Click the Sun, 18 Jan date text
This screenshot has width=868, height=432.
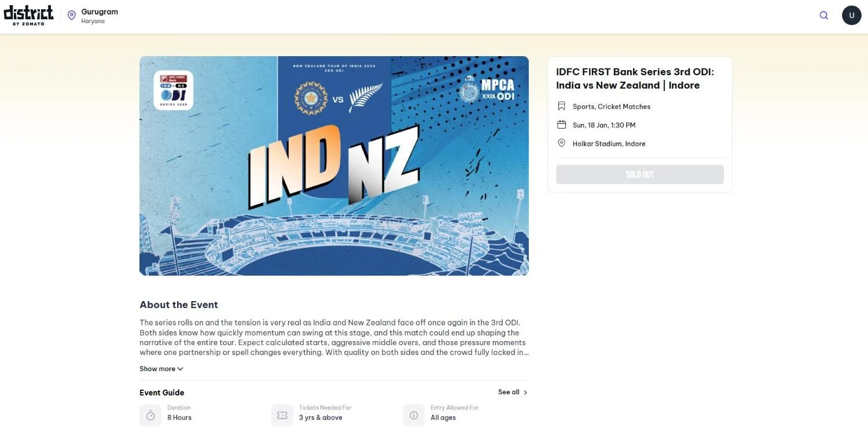pyautogui.click(x=604, y=124)
